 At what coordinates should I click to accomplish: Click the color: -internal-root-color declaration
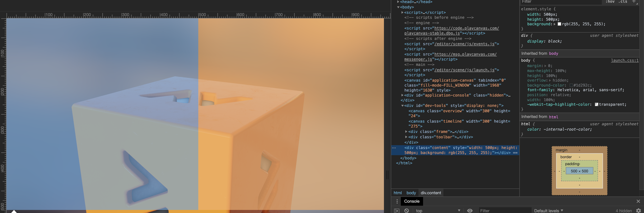click(x=559, y=129)
